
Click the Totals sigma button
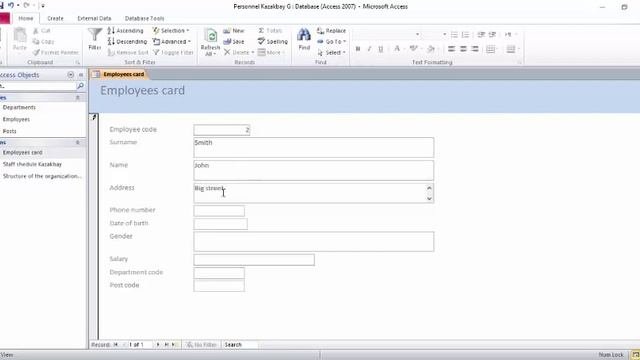(x=270, y=31)
